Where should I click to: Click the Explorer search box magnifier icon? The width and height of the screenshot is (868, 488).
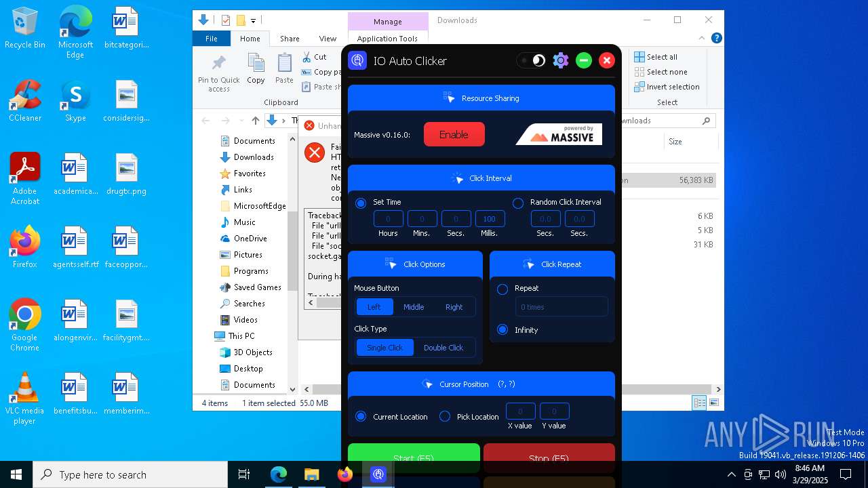click(706, 121)
